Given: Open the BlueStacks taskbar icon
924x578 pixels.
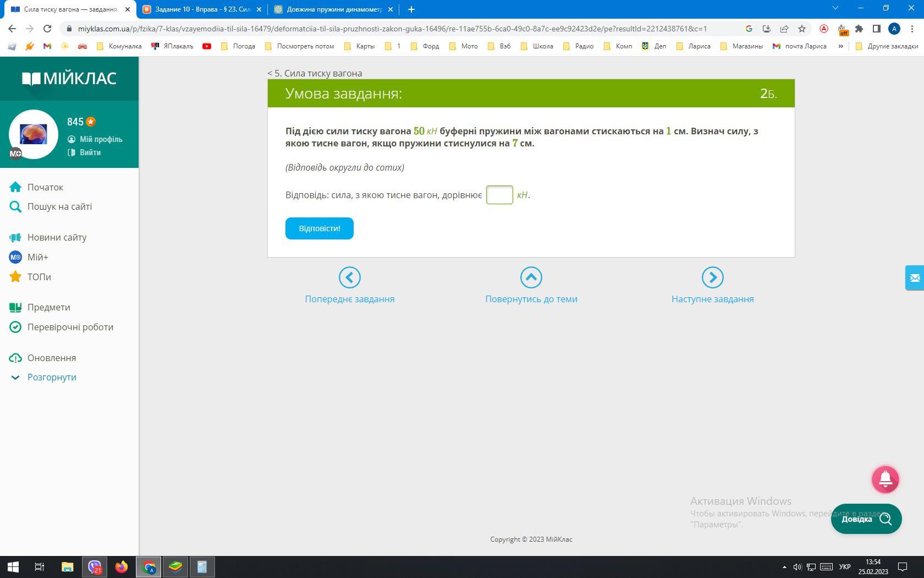Looking at the screenshot, I should 175,567.
